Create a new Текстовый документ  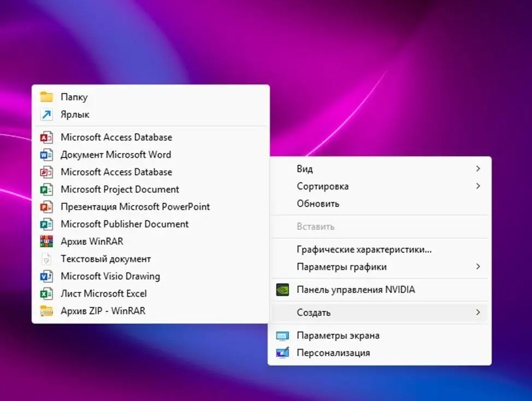[x=106, y=258]
